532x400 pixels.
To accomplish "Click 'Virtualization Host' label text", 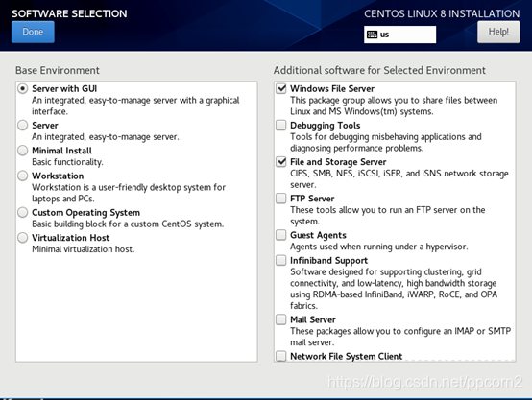I will [70, 238].
